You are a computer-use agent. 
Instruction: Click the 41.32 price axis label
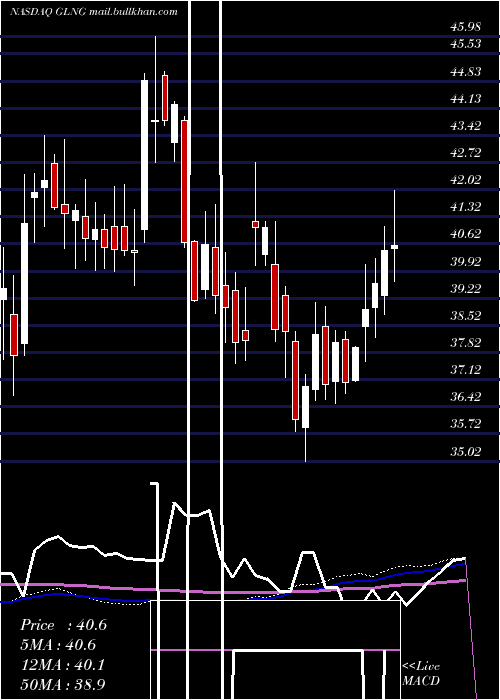point(466,207)
